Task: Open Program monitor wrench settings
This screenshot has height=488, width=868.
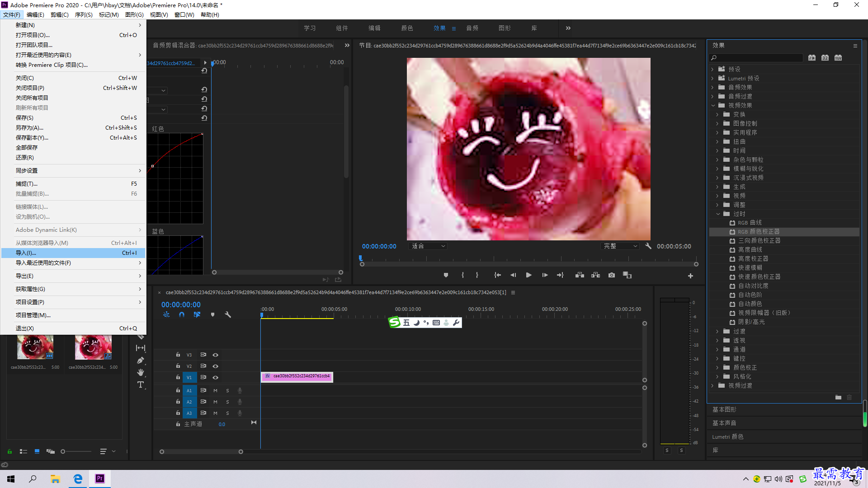Action: pyautogui.click(x=648, y=246)
